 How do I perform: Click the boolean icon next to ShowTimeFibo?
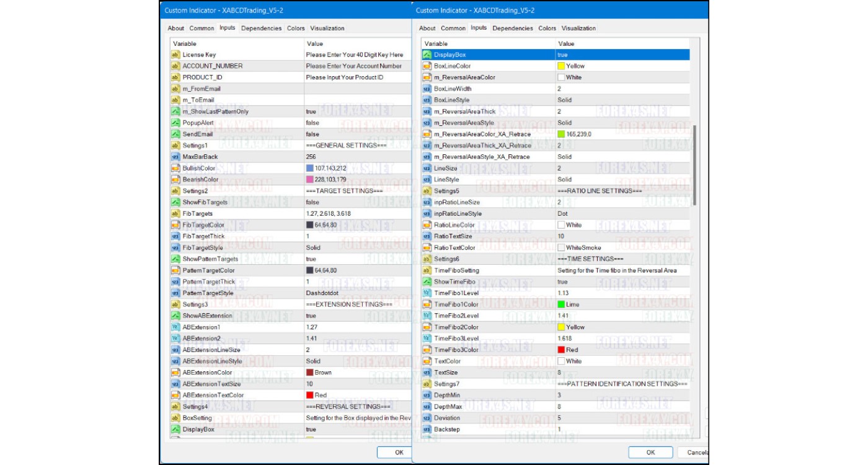[x=427, y=281]
